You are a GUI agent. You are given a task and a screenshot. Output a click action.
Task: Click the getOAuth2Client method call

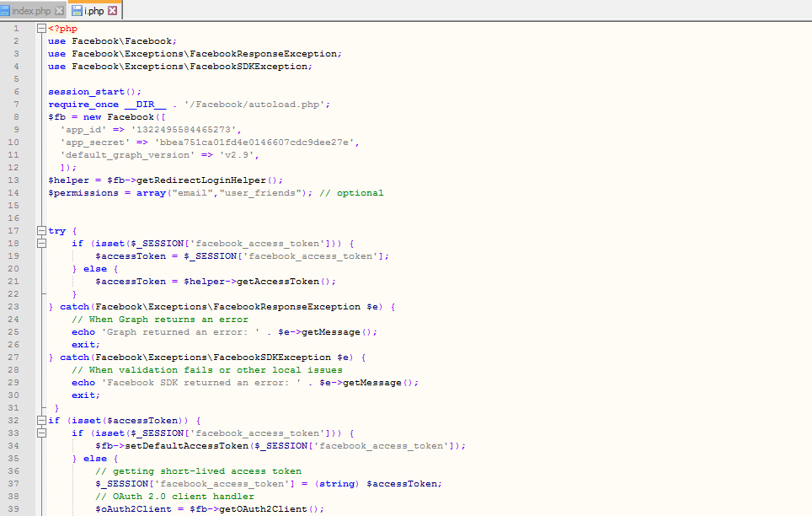point(264,508)
